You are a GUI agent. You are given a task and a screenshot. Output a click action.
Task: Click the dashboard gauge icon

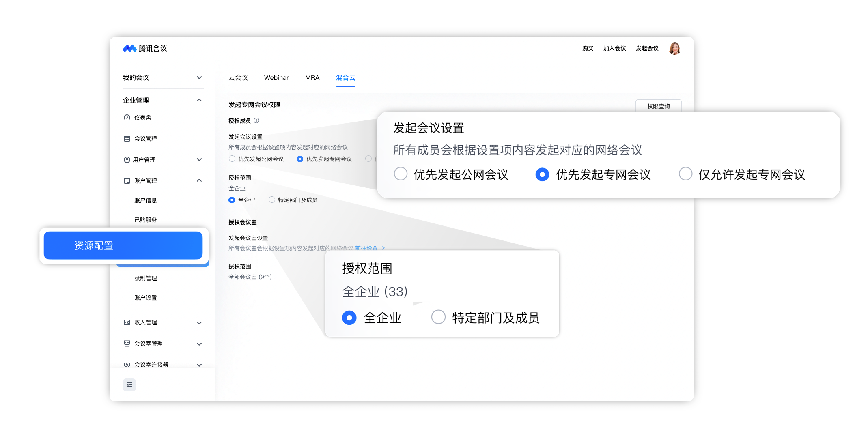click(x=127, y=118)
